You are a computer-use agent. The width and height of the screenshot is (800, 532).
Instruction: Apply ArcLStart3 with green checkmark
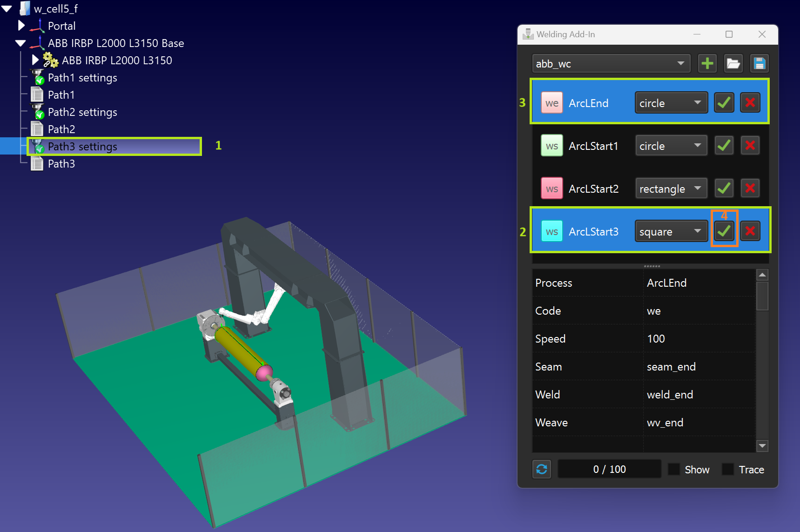724,231
